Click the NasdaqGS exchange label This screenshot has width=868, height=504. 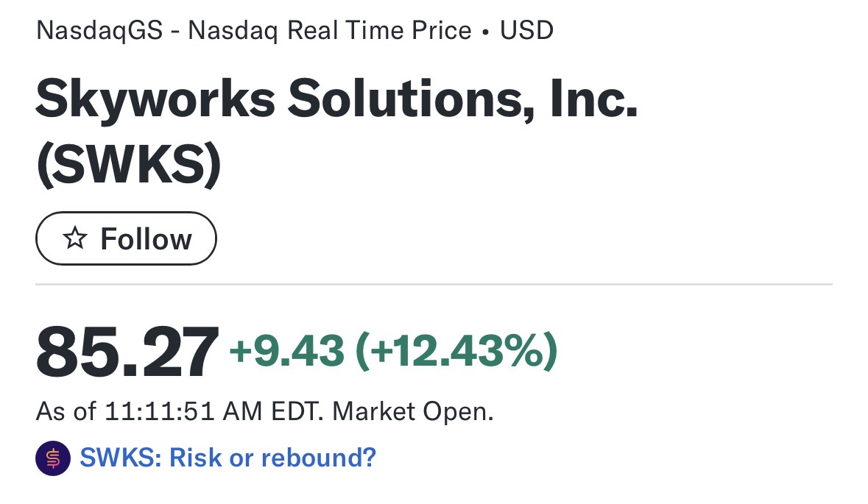click(99, 31)
